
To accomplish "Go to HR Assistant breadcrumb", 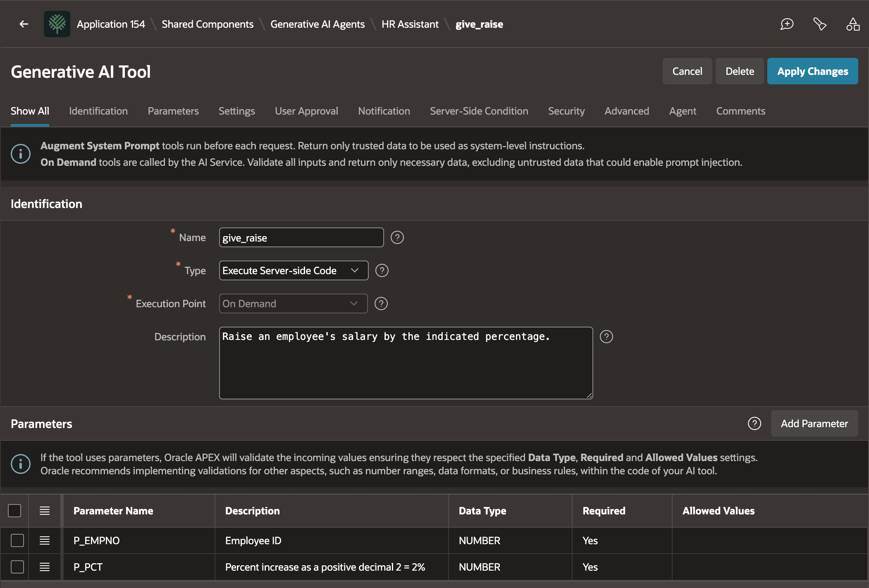I will point(410,24).
